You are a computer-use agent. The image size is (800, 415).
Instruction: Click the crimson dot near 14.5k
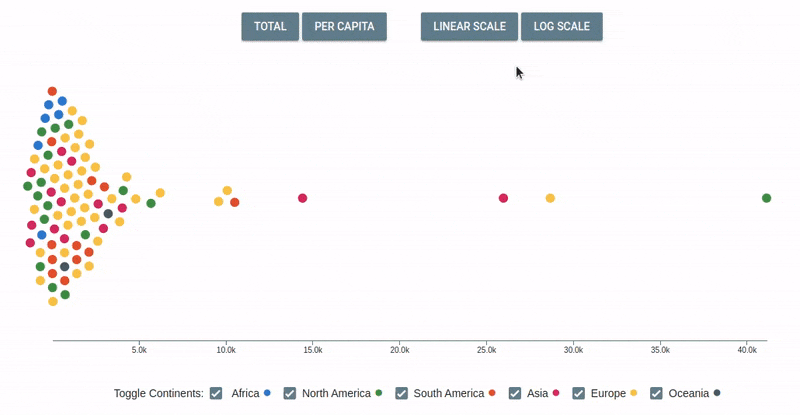tap(302, 198)
